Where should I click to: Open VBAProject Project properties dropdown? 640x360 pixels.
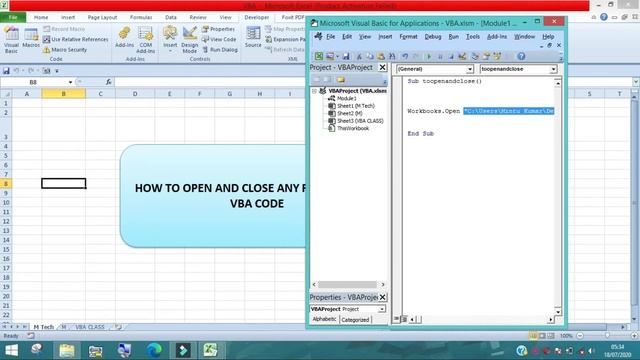(382, 309)
